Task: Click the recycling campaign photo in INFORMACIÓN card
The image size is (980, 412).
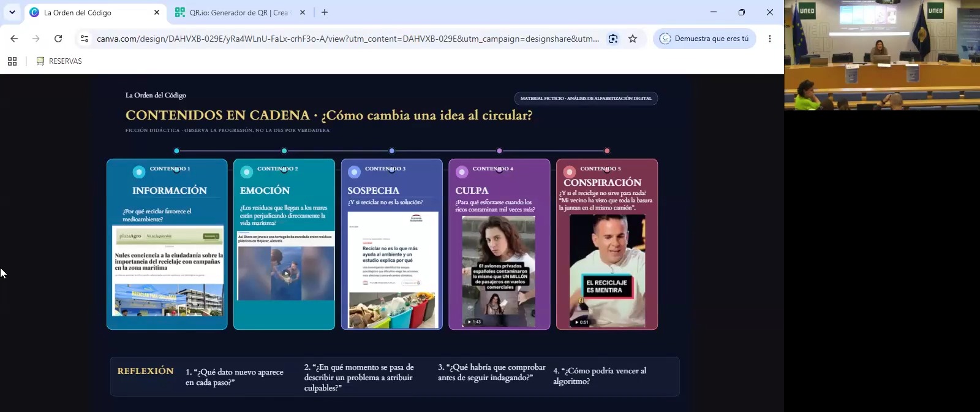Action: tap(168, 299)
